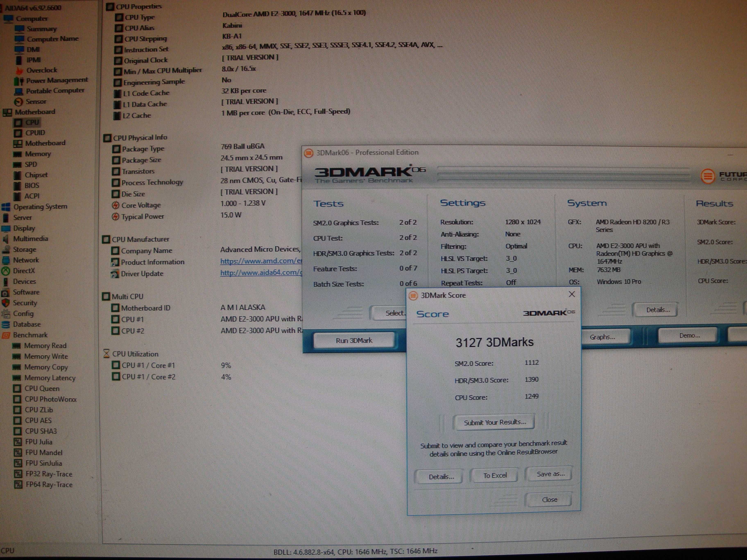Open the Chipset icon entry
Image resolution: width=747 pixels, height=560 pixels.
[17, 175]
